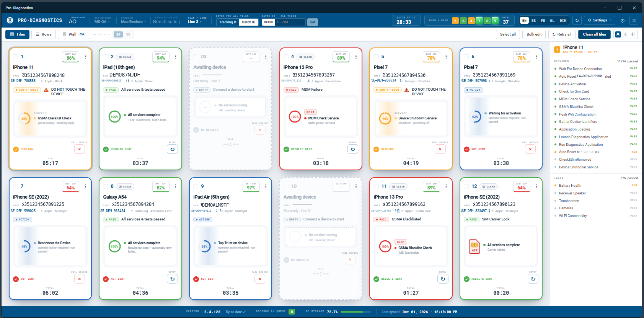Click the Select all button
644x318 pixels.
[508, 34]
